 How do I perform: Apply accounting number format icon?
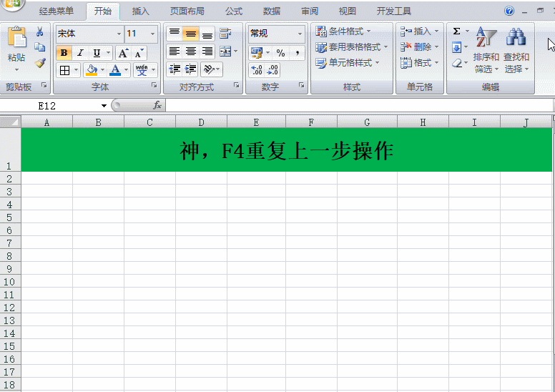click(257, 53)
